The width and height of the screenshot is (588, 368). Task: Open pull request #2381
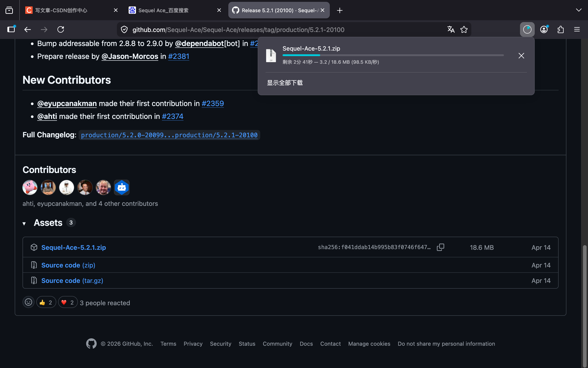coord(179,56)
